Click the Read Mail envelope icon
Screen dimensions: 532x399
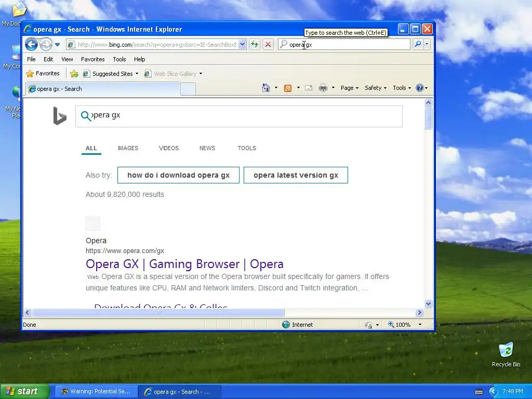(x=309, y=88)
